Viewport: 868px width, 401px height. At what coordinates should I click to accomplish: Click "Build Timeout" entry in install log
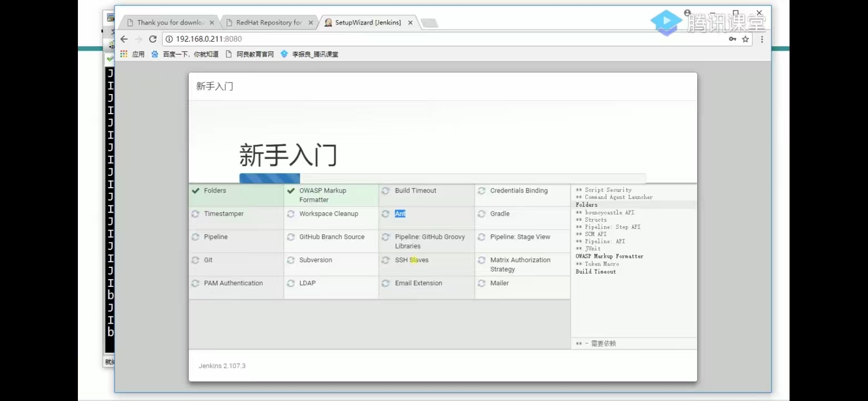(596, 272)
